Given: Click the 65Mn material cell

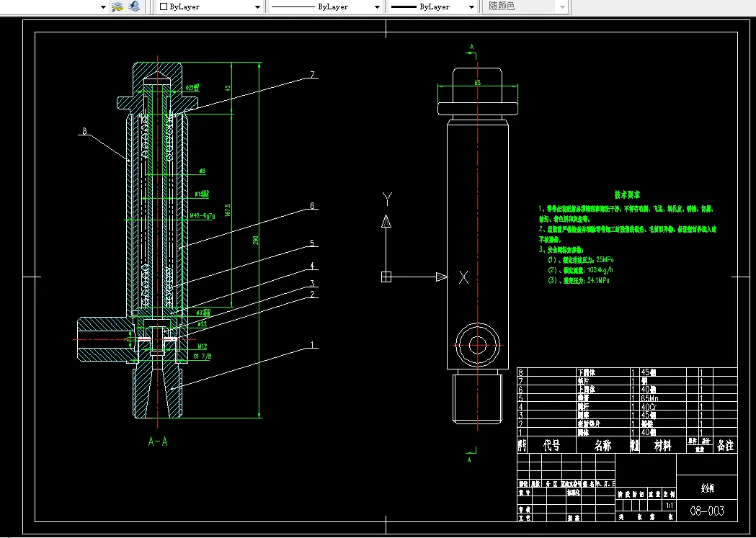Looking at the screenshot, I should [652, 398].
